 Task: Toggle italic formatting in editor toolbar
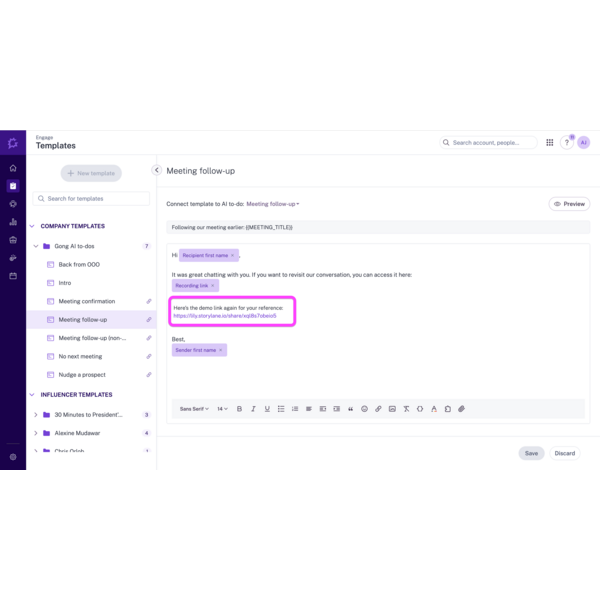pyautogui.click(x=253, y=409)
